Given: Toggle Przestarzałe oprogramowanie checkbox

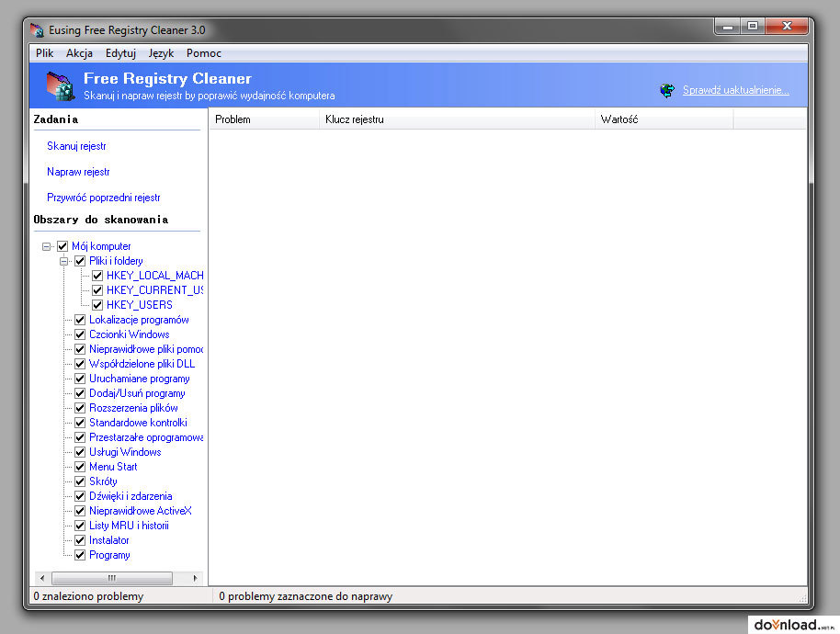Looking at the screenshot, I should tap(80, 437).
